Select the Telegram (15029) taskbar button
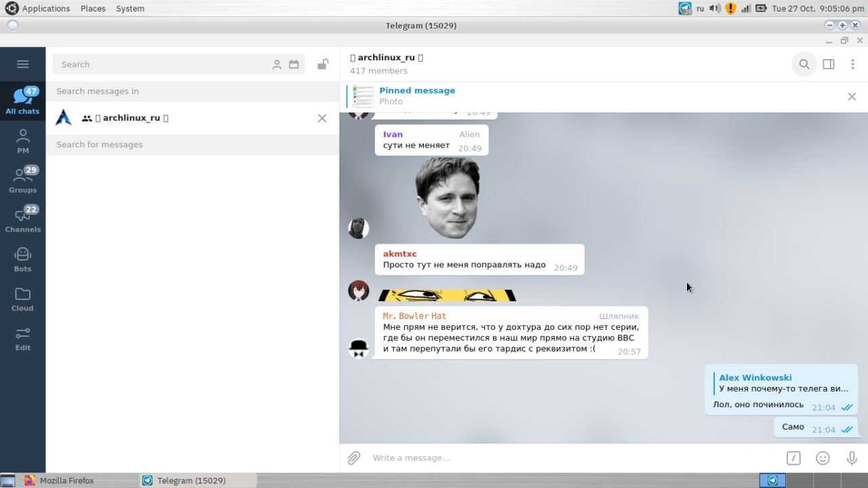This screenshot has width=868, height=488. [x=197, y=481]
